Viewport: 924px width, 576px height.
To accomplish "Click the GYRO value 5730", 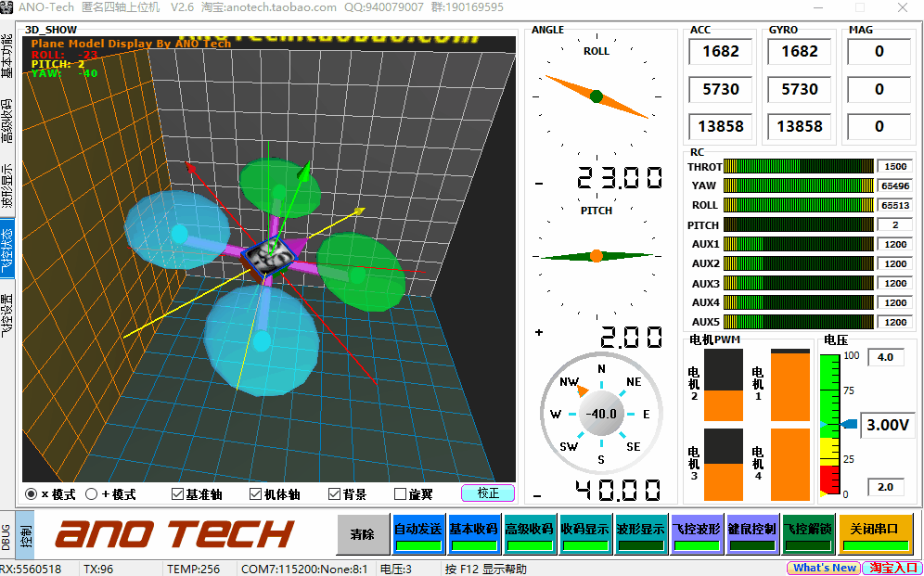I will tap(800, 90).
